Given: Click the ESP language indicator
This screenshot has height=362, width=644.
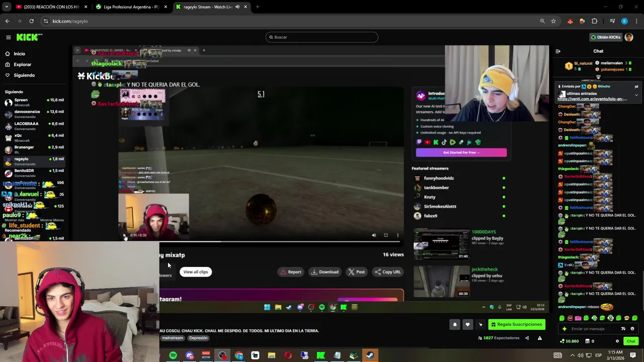Looking at the screenshot, I should tap(599, 355).
